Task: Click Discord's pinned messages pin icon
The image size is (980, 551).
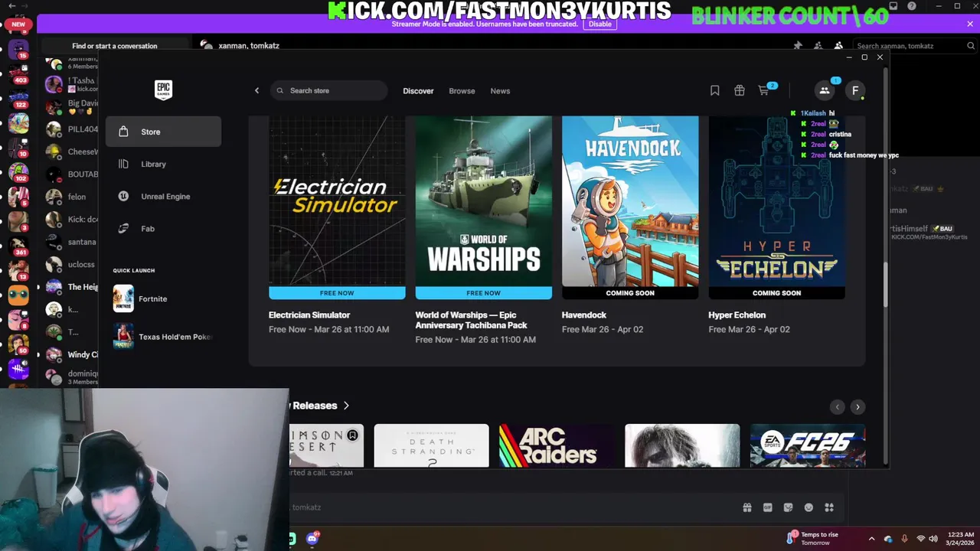Action: point(798,46)
